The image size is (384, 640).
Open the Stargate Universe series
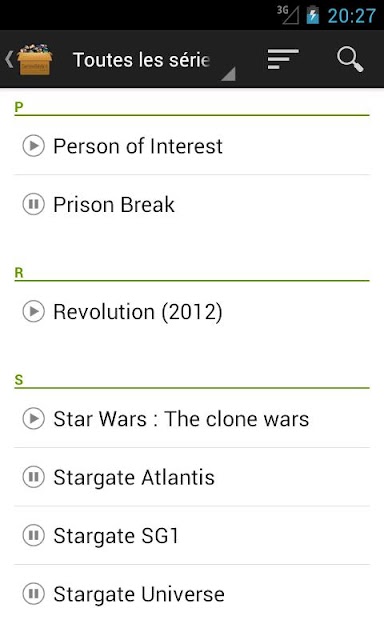(x=192, y=594)
